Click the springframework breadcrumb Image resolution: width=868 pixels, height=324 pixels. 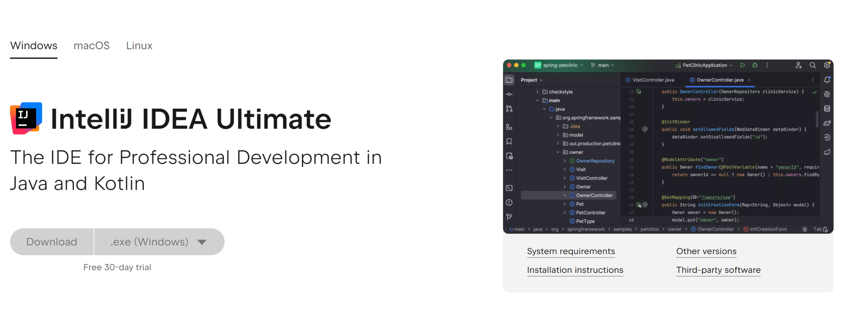pyautogui.click(x=586, y=229)
